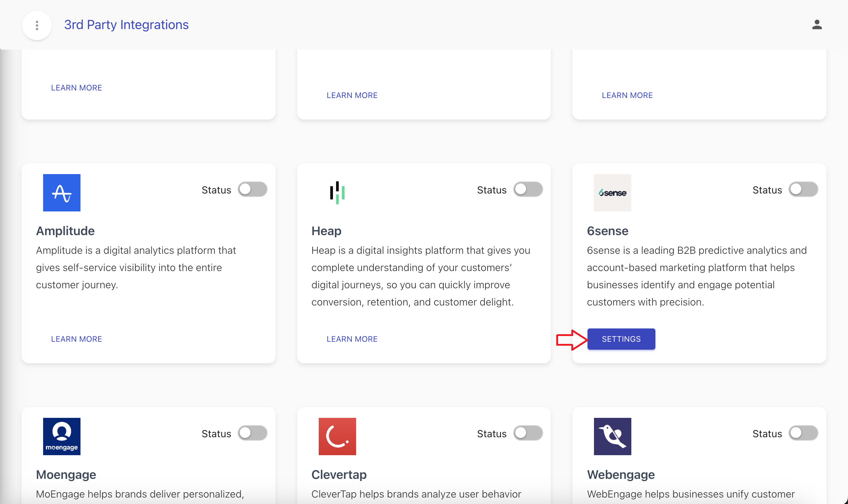Toggle Moengage integration status
Image resolution: width=848 pixels, height=504 pixels.
pos(253,433)
